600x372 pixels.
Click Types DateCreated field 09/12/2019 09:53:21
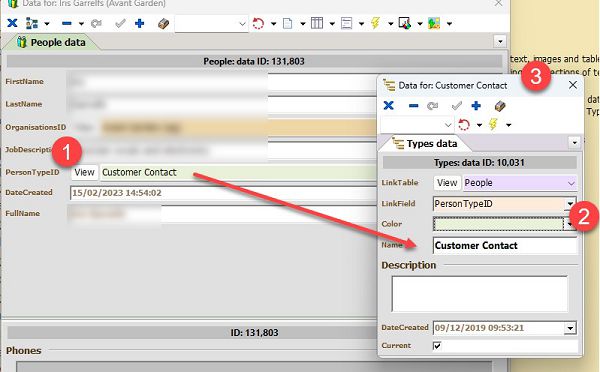499,328
